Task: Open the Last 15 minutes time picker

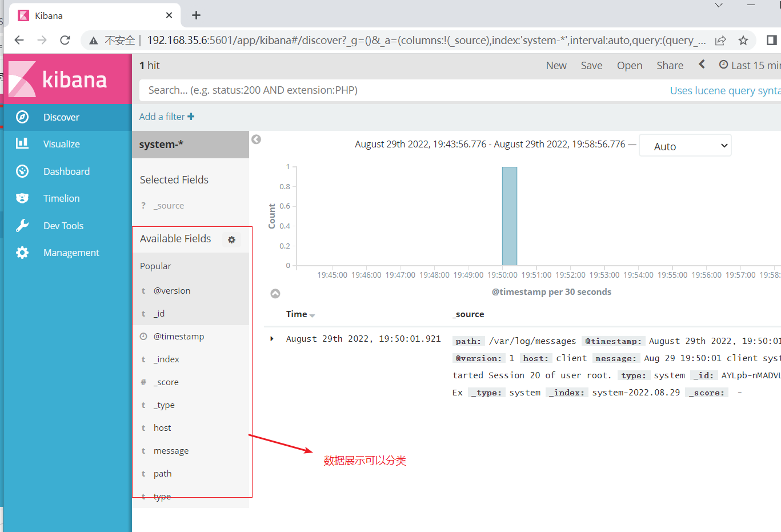Action: pos(750,65)
